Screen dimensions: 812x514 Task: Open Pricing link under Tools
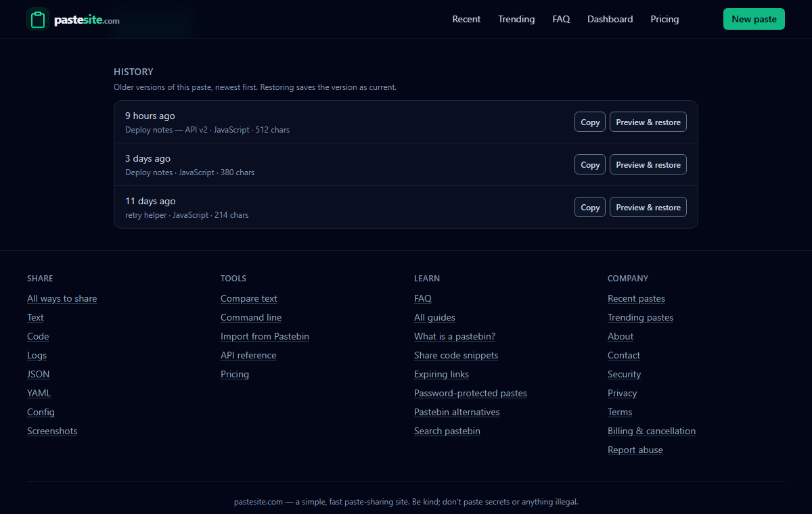[235, 375]
